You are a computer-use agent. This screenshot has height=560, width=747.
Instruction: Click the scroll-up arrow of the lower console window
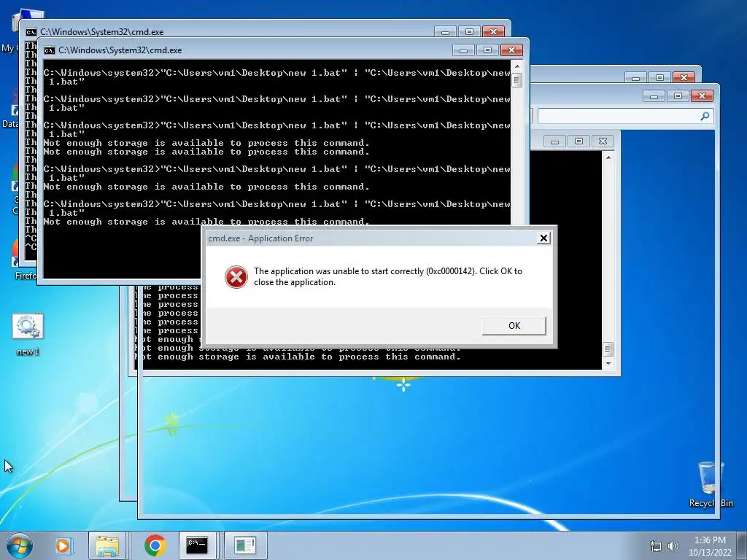608,157
